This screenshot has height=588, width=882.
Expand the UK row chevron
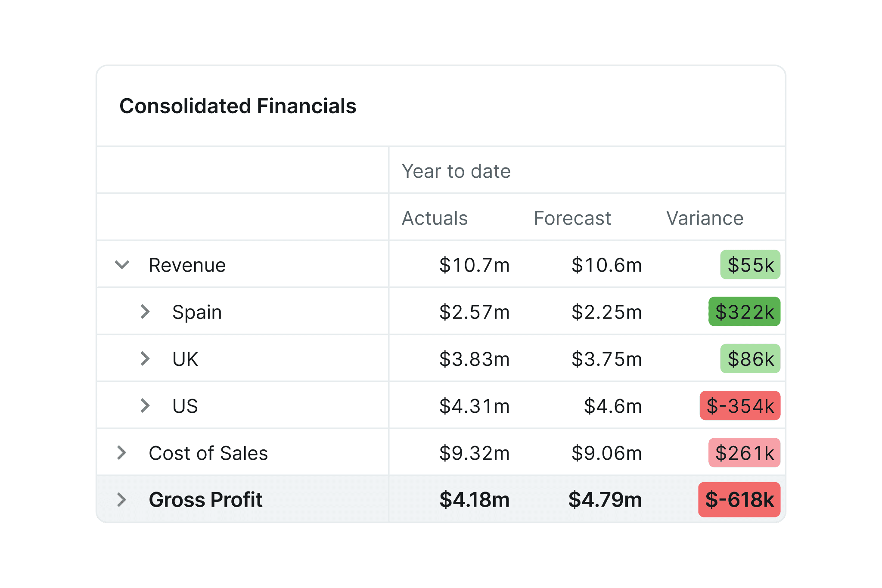(x=146, y=359)
